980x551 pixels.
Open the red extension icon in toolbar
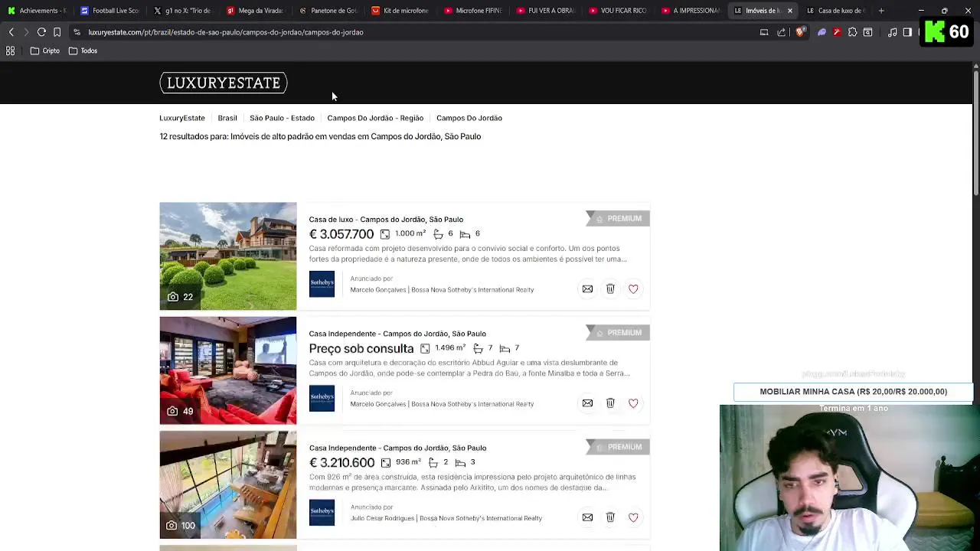point(837,32)
